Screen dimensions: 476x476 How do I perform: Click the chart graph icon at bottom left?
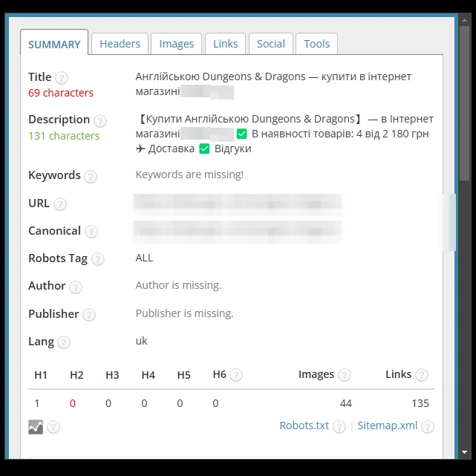[x=36, y=427]
